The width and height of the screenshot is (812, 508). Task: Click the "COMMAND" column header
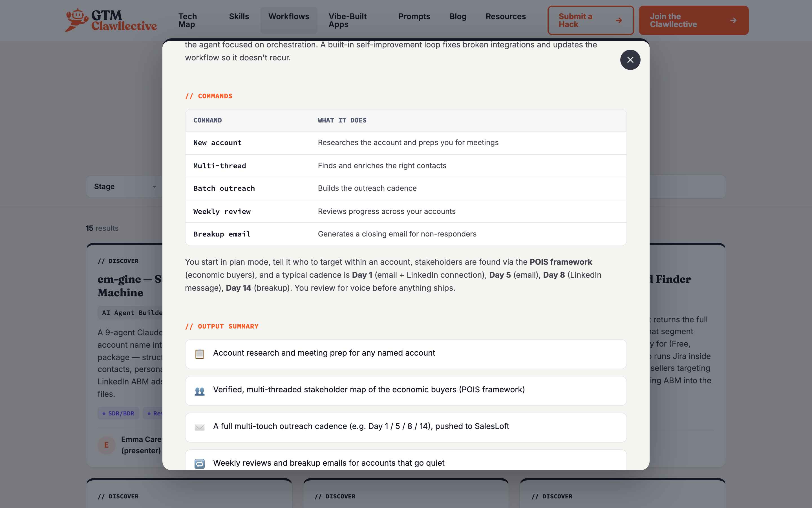click(x=208, y=120)
